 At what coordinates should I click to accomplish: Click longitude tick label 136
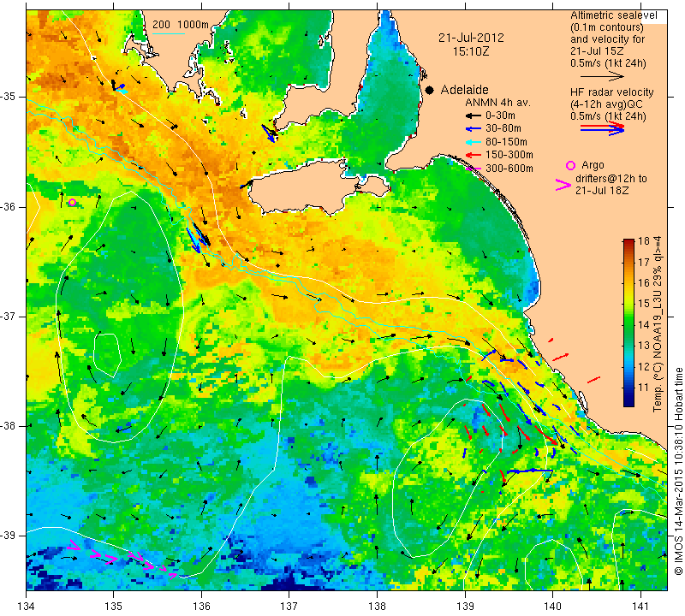pos(201,607)
